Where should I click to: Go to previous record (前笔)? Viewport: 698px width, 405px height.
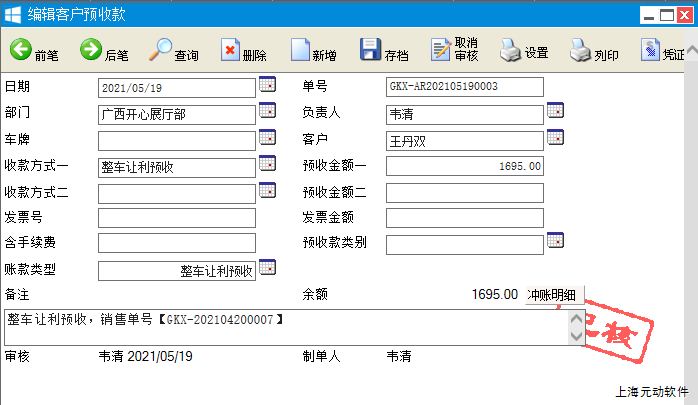(x=34, y=51)
